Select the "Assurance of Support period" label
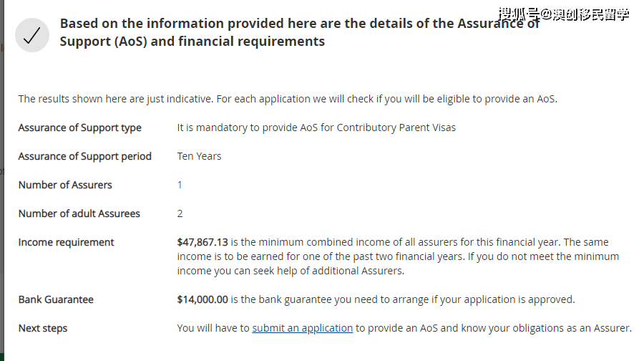The width and height of the screenshot is (644, 361). tap(84, 156)
